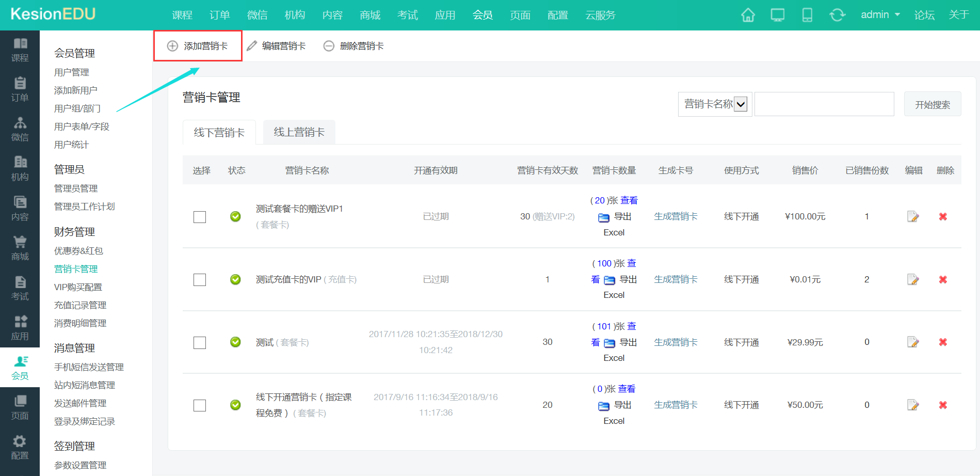Select the checkbox for 测试充值卡的VIP row
The height and width of the screenshot is (476, 980).
click(x=200, y=280)
